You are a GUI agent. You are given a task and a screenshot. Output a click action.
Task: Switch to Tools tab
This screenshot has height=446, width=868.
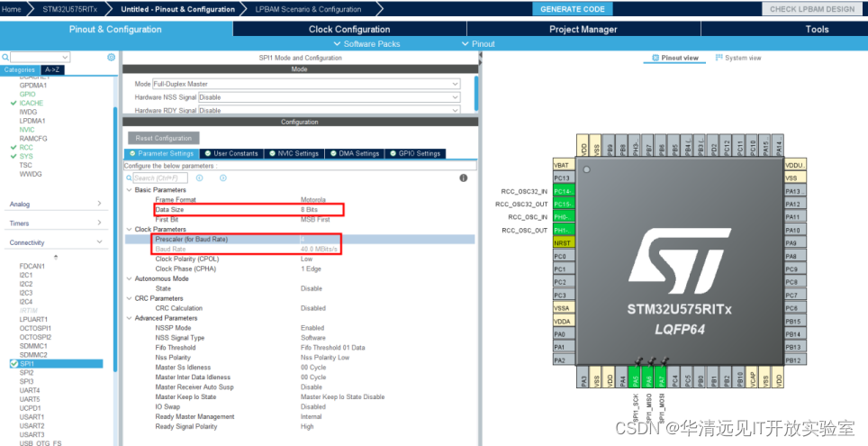pos(817,30)
